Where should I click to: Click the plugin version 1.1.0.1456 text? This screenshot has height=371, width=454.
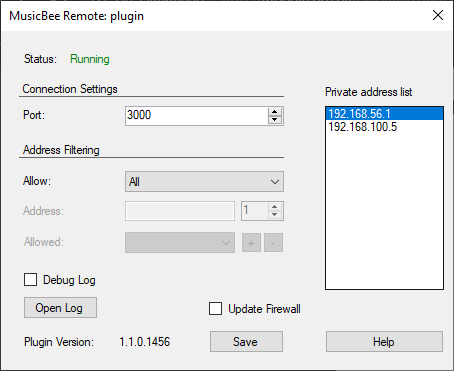[145, 342]
